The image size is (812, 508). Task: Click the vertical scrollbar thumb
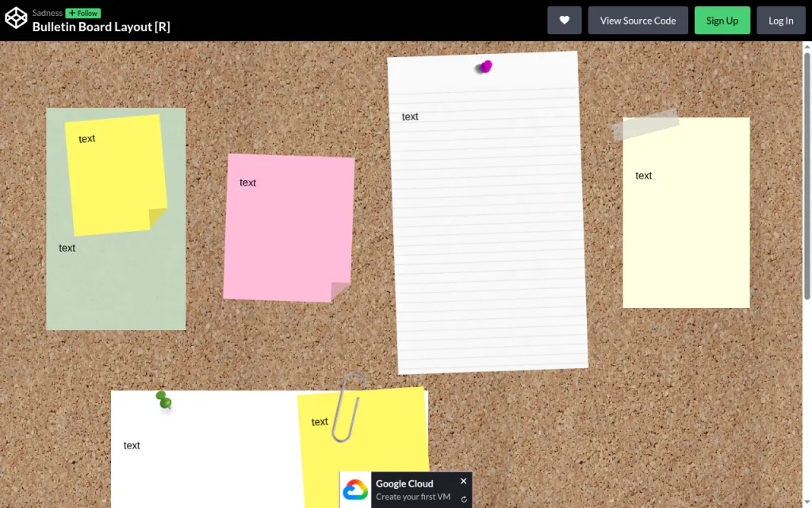(x=806, y=175)
